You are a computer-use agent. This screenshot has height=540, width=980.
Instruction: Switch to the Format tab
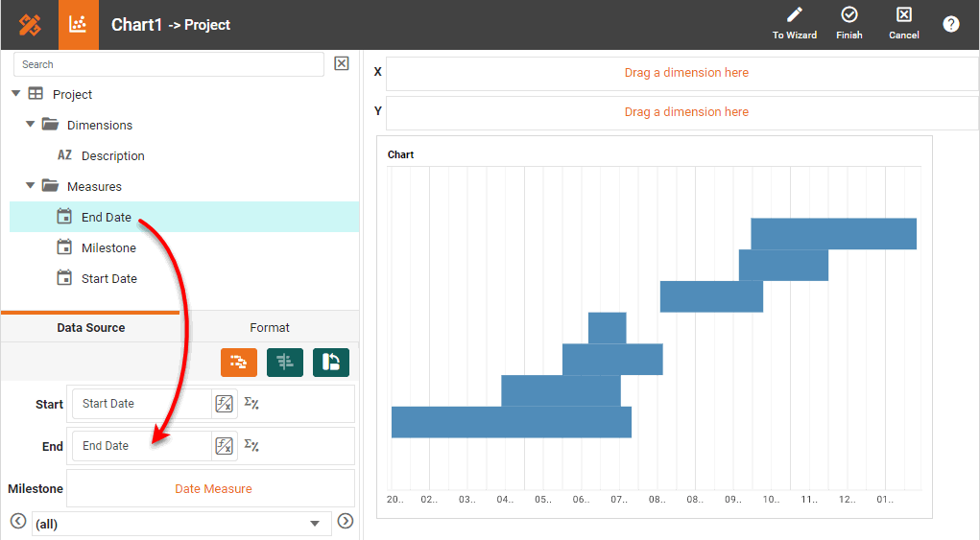click(270, 328)
